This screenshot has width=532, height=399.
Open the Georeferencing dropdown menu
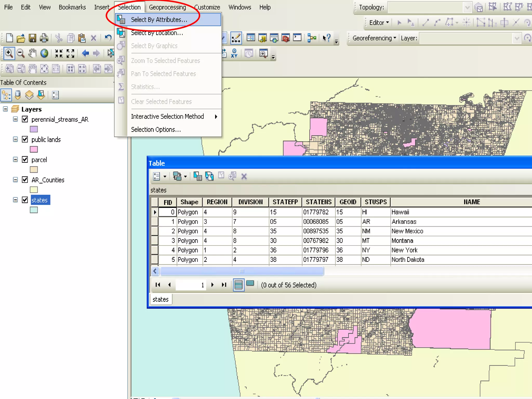tap(374, 38)
